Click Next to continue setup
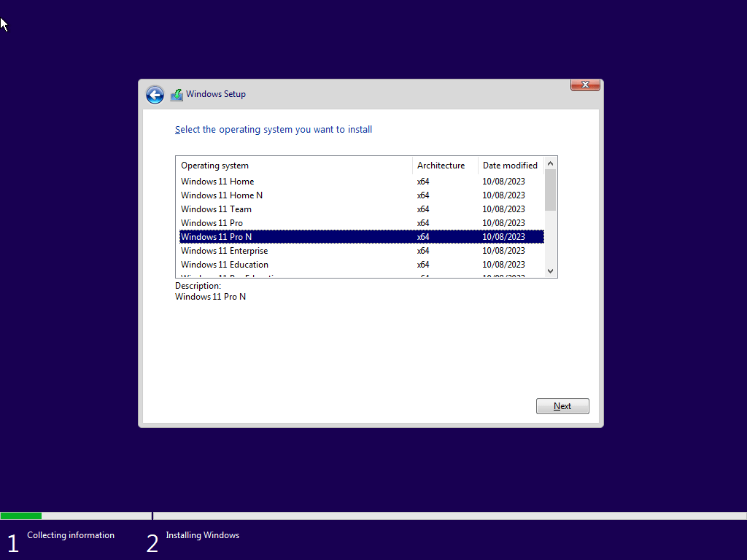Screen dimensions: 747x560 [562, 406]
